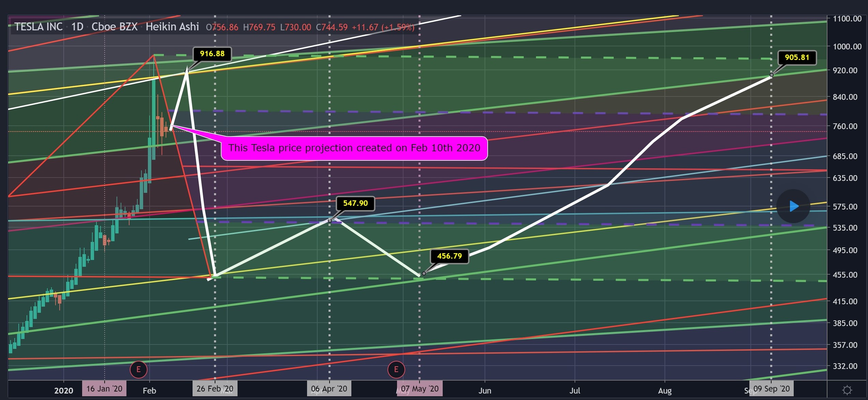The image size is (868, 400).
Task: Click the 16 Jan '20 date marker
Action: click(104, 389)
